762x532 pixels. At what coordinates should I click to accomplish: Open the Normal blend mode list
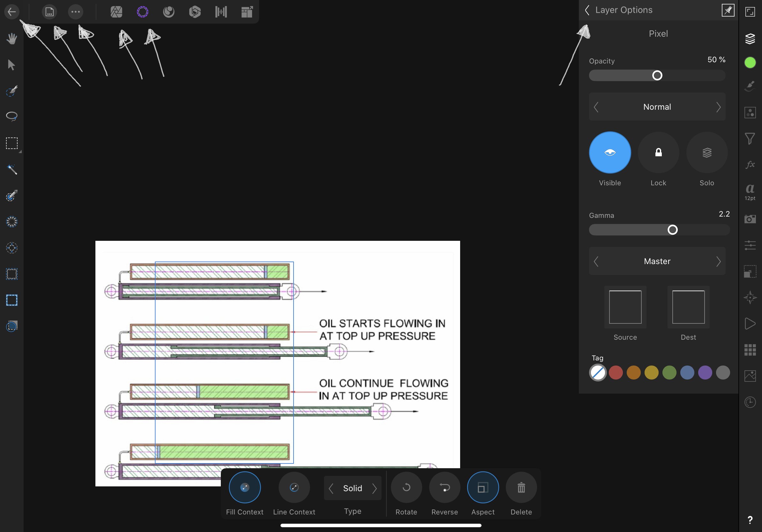(657, 107)
